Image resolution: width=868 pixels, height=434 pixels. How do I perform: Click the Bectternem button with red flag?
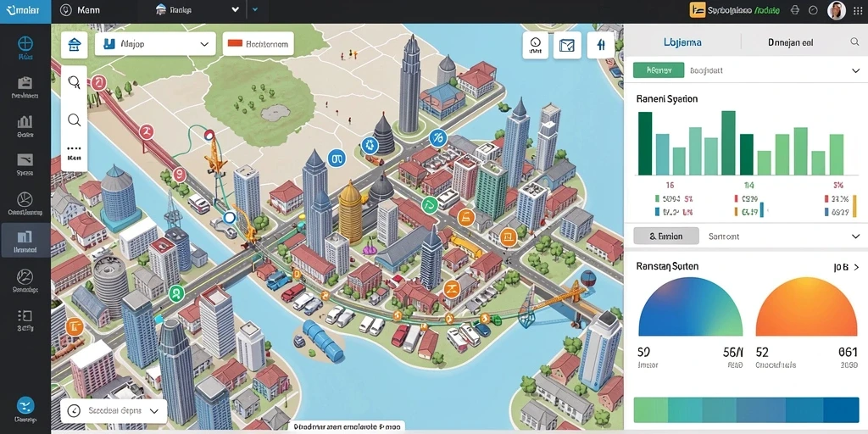point(258,44)
